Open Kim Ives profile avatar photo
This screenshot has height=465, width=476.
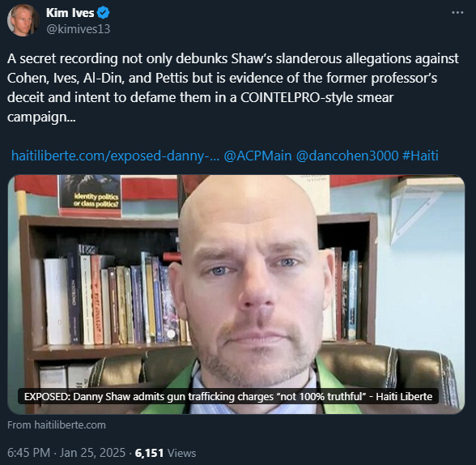click(x=23, y=20)
